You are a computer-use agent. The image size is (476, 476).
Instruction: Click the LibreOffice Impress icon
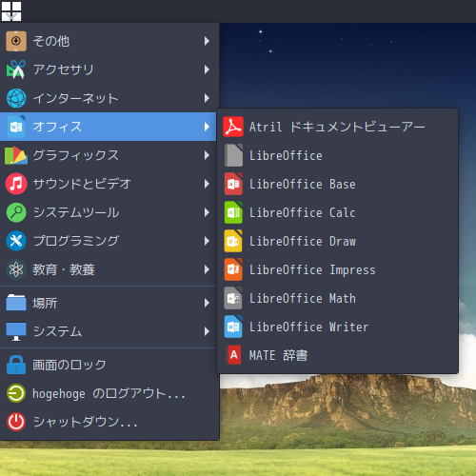point(233,269)
